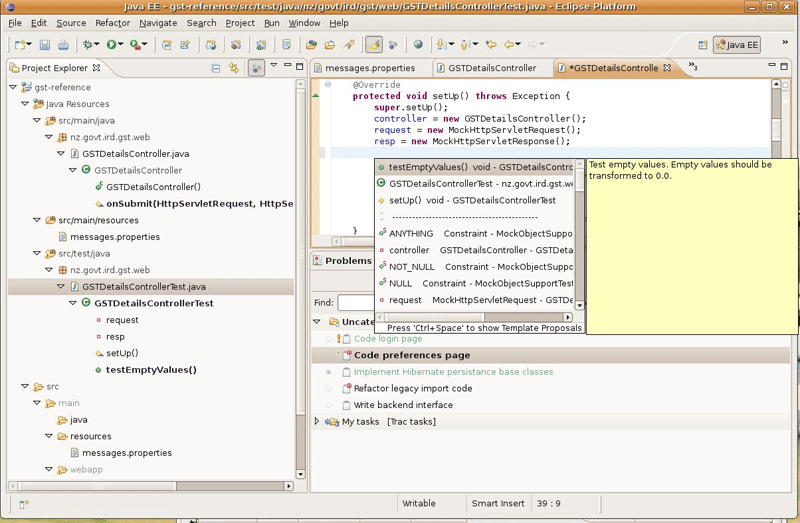Navigate Back with yellow left arrow
Screen dimensions: 800x523
(509, 45)
